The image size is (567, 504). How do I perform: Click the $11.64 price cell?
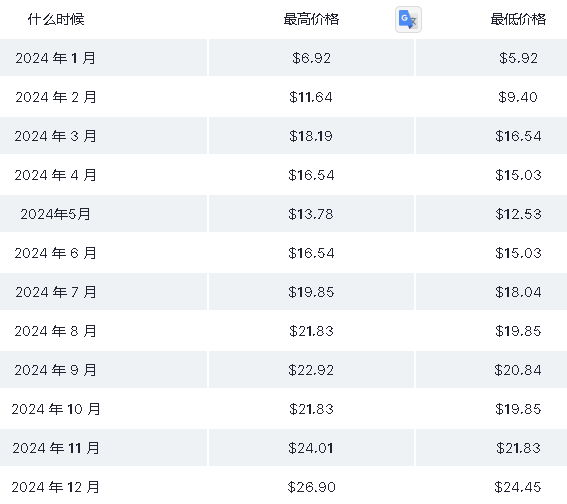(311, 97)
